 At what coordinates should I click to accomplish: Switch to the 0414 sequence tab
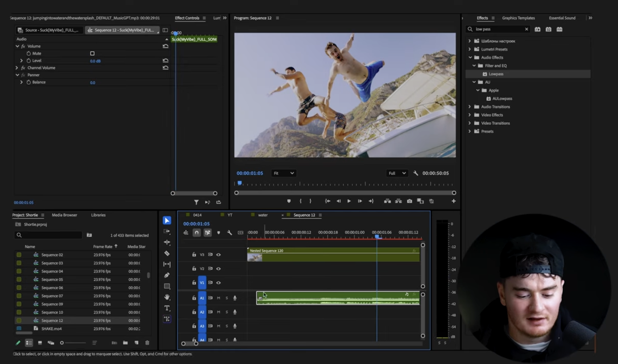[197, 215]
